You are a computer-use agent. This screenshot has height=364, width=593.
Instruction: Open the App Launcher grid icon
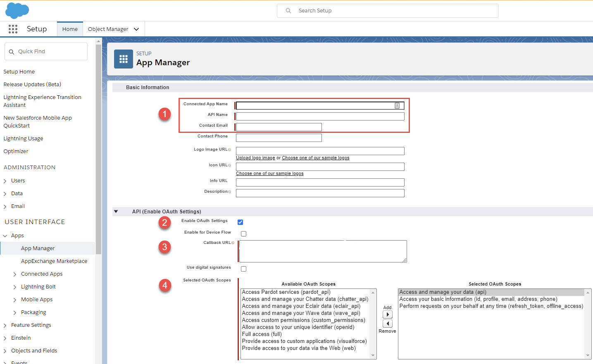tap(13, 29)
